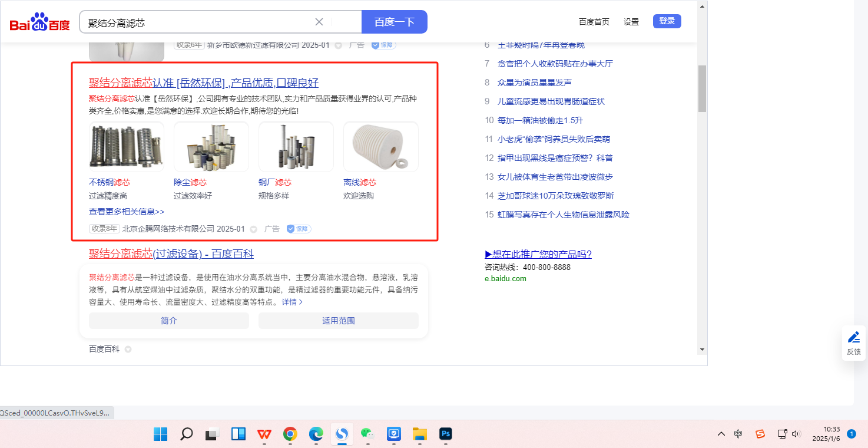The image size is (868, 448).
Task: Toggle the Chinese IME mode indicator 中
Action: click(x=738, y=434)
